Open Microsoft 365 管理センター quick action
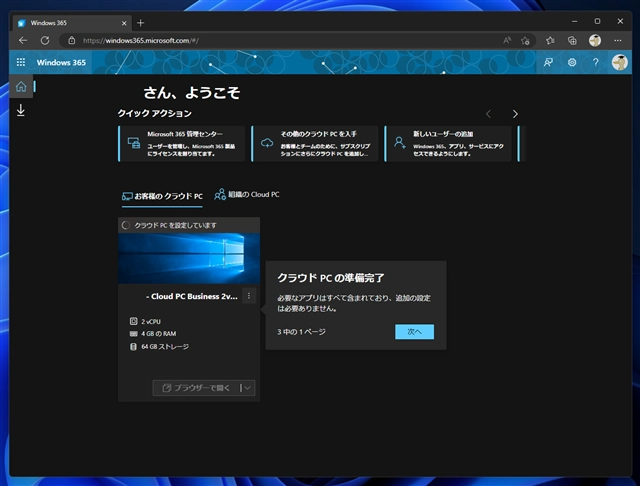Image resolution: width=640 pixels, height=486 pixels. [x=182, y=144]
